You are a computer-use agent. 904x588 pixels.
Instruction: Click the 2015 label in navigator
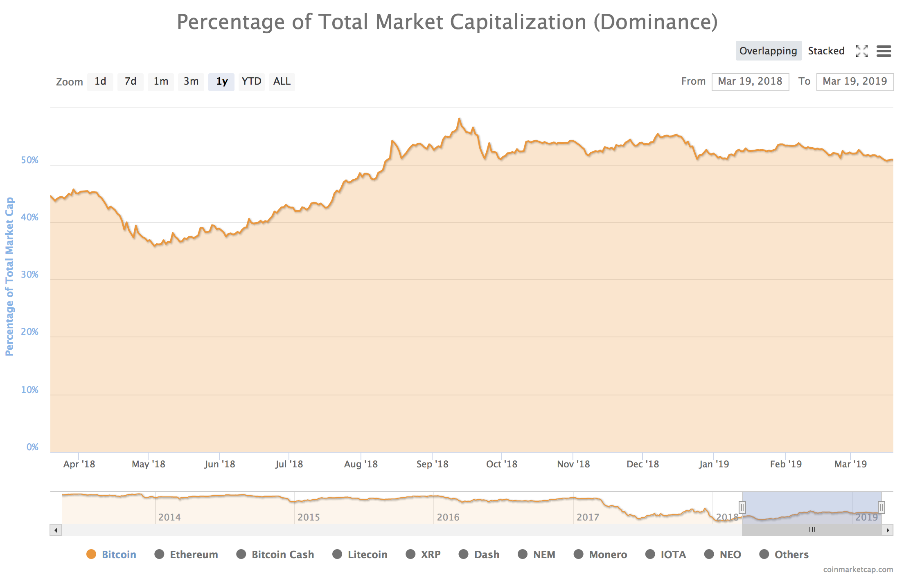(309, 517)
